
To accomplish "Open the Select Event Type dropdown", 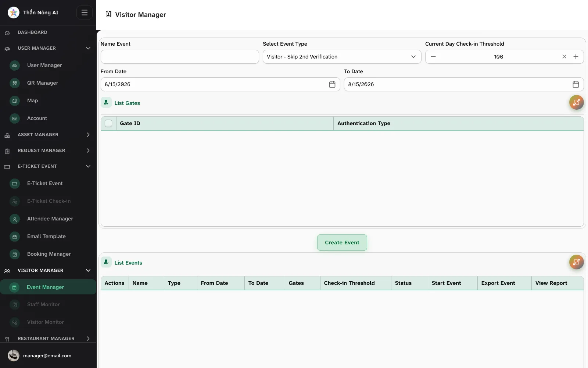I will (x=342, y=57).
